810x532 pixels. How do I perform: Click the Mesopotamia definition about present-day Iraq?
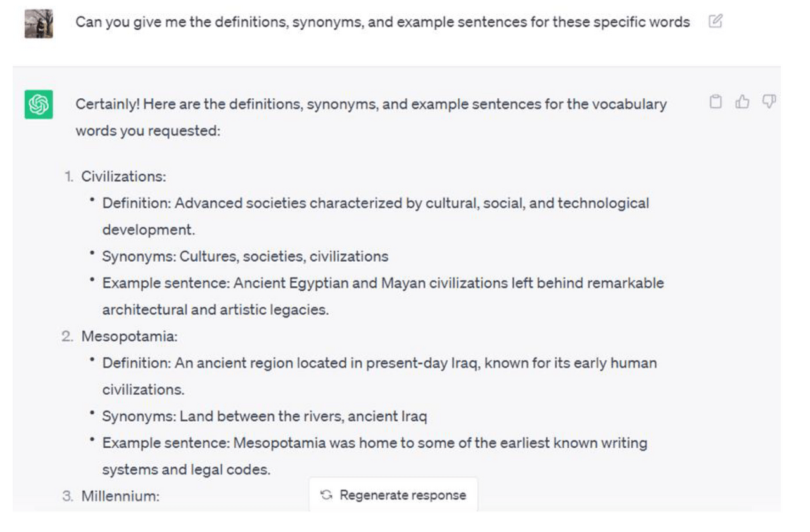click(x=379, y=376)
